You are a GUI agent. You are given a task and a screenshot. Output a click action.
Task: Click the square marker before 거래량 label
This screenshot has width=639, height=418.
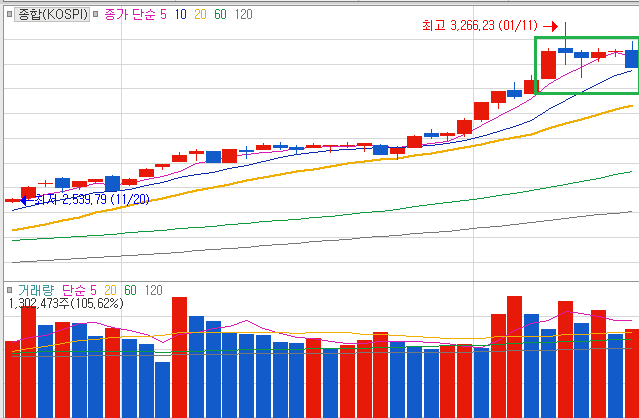click(x=10, y=290)
